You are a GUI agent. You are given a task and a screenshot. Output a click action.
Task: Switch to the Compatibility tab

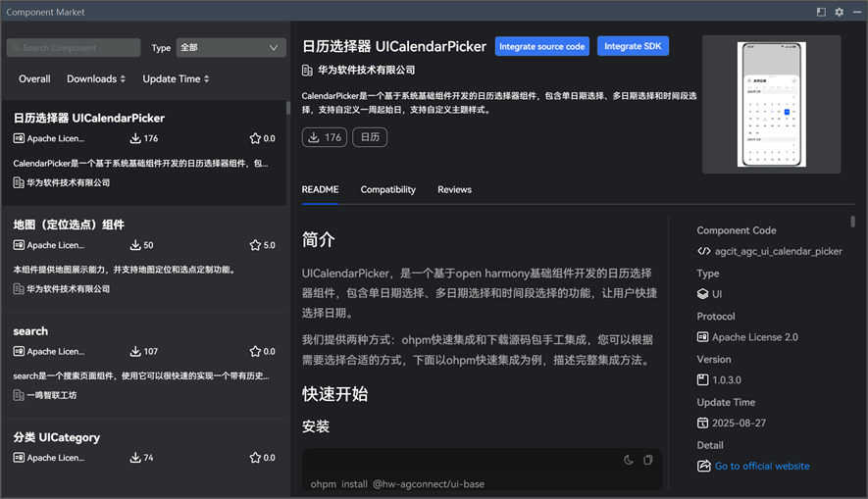pyautogui.click(x=387, y=189)
